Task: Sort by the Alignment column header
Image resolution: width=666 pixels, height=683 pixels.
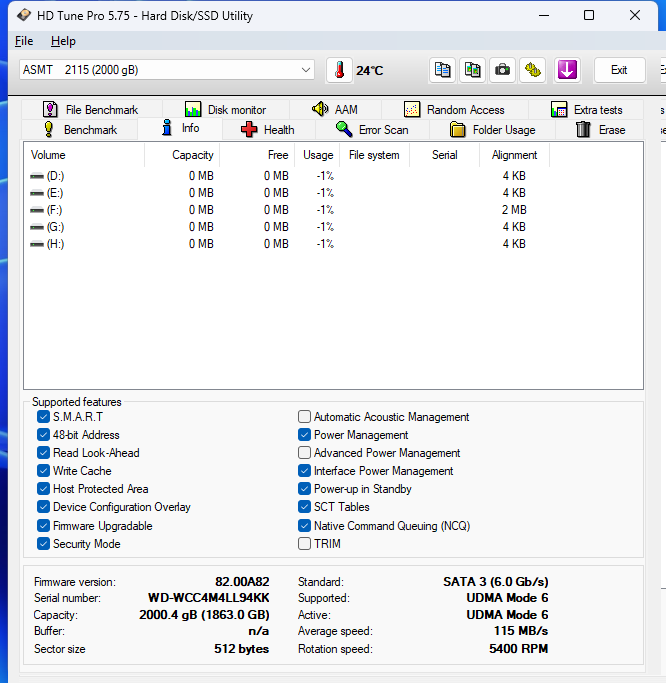Action: pos(514,155)
